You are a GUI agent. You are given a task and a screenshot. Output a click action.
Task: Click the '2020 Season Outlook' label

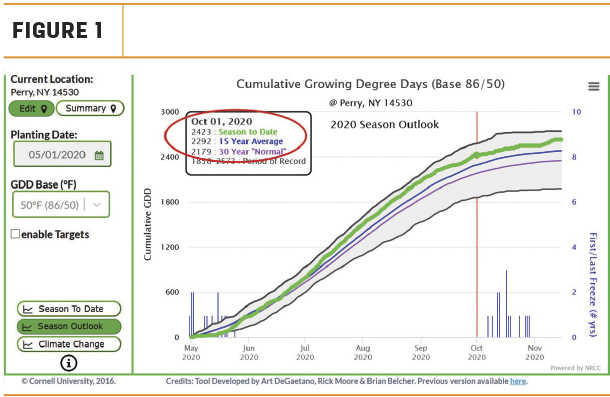[x=384, y=125]
